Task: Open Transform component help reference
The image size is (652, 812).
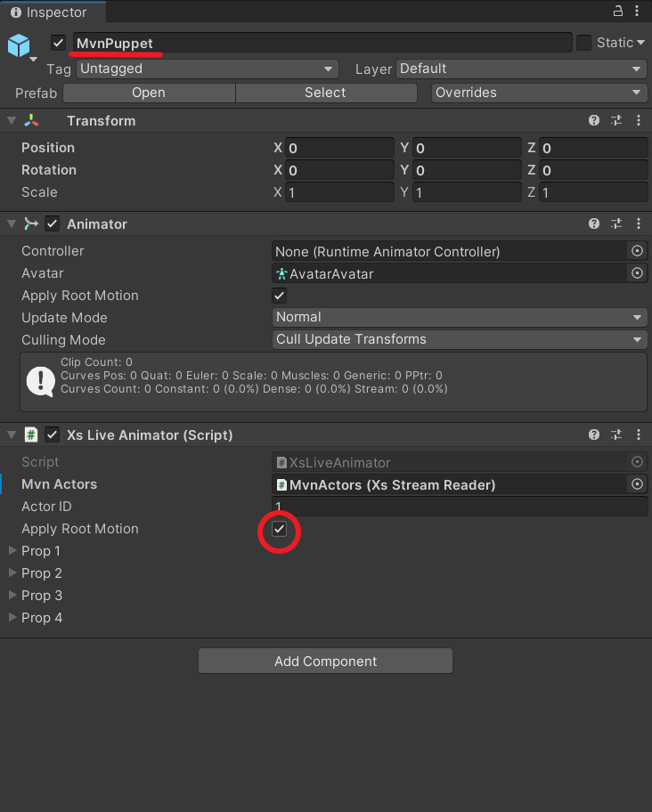Action: (594, 120)
